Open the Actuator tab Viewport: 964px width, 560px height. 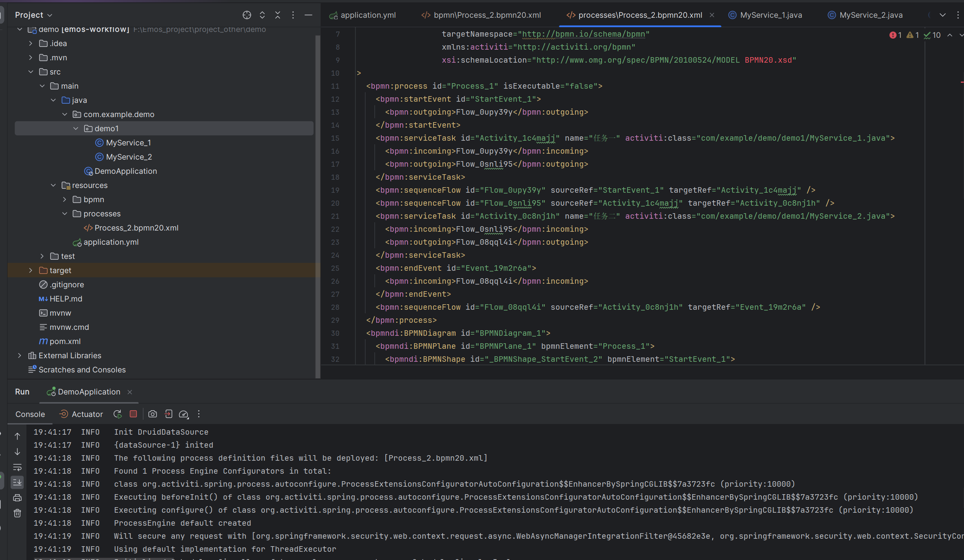tap(81, 414)
